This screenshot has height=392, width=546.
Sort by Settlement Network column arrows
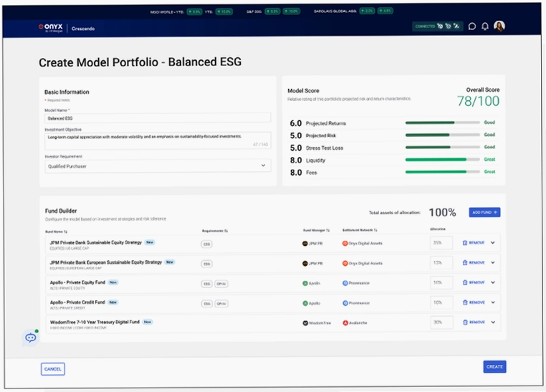[x=375, y=230]
